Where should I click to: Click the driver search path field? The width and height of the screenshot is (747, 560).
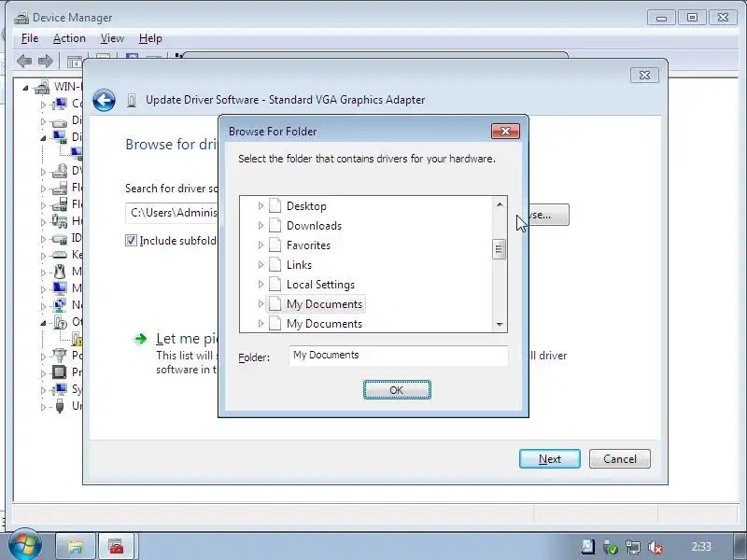172,213
